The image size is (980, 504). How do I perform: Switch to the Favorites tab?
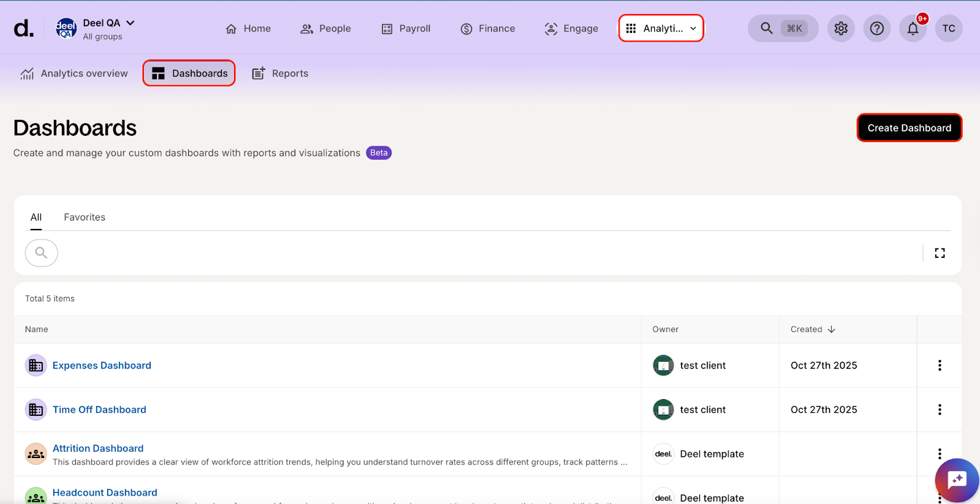[x=85, y=217]
